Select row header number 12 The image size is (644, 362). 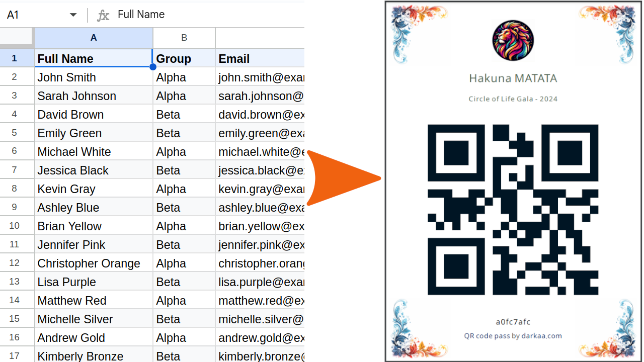pos(17,263)
